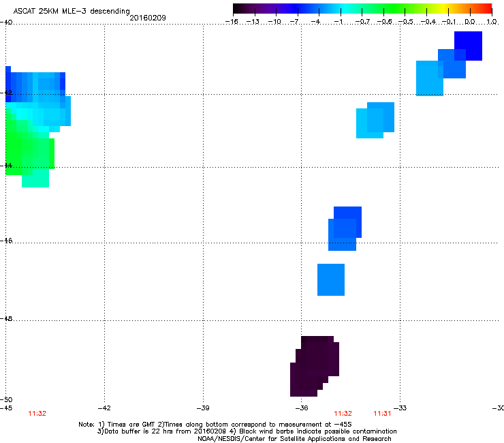Click the colorbar label "-0.6"
The image size is (504, 443).
tap(384, 22)
